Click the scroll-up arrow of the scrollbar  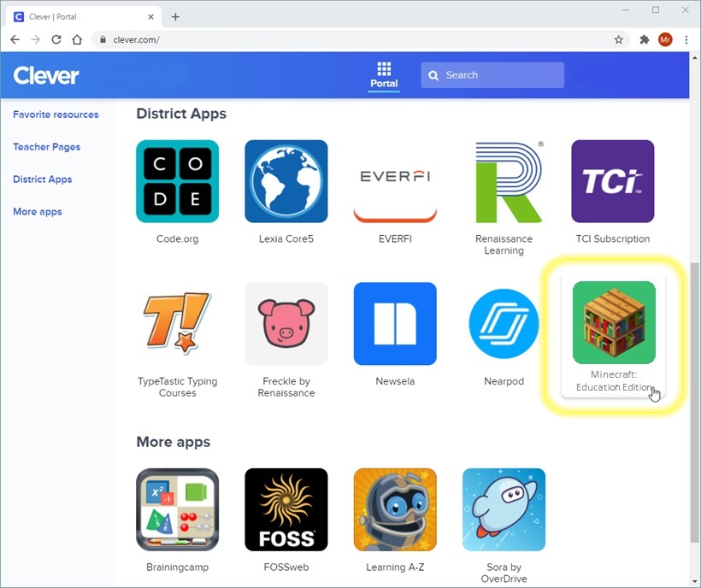(x=695, y=57)
